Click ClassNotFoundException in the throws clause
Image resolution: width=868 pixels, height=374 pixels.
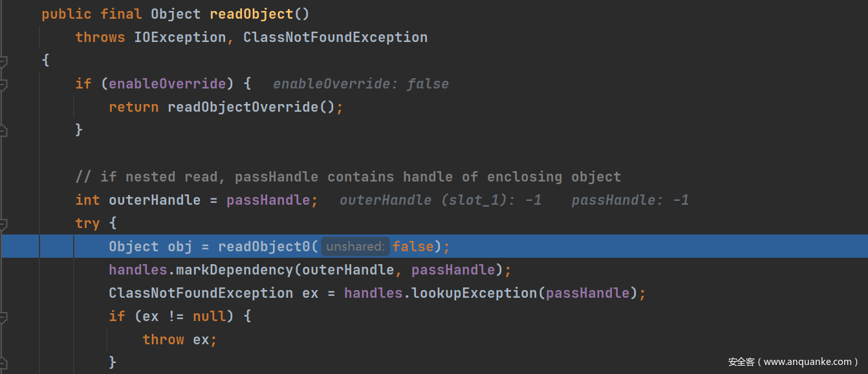[335, 37]
